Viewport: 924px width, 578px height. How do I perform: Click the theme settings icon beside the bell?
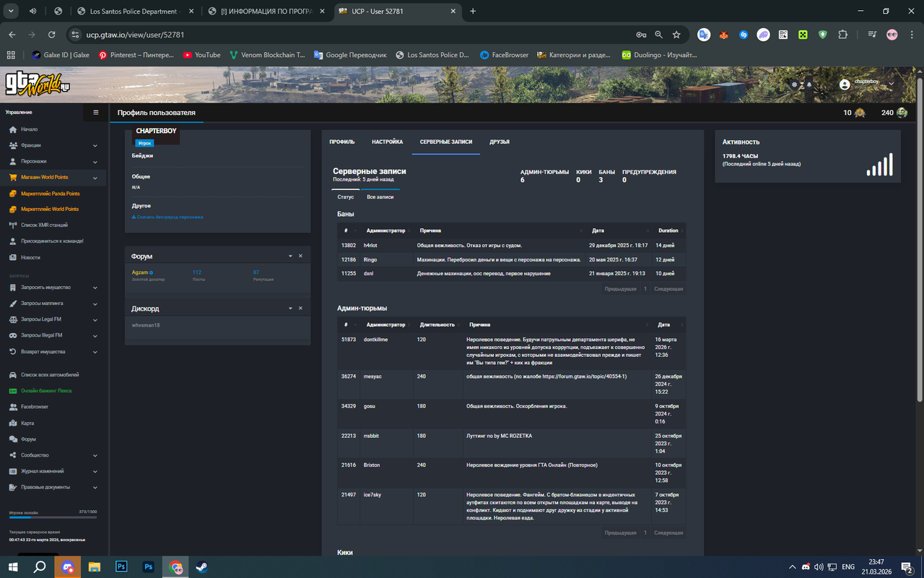(x=795, y=85)
